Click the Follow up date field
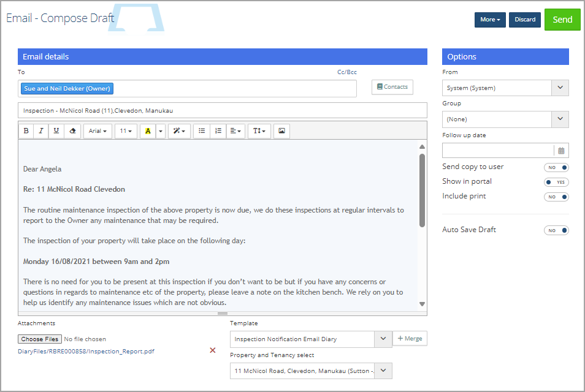The image size is (585, 392). [499, 151]
